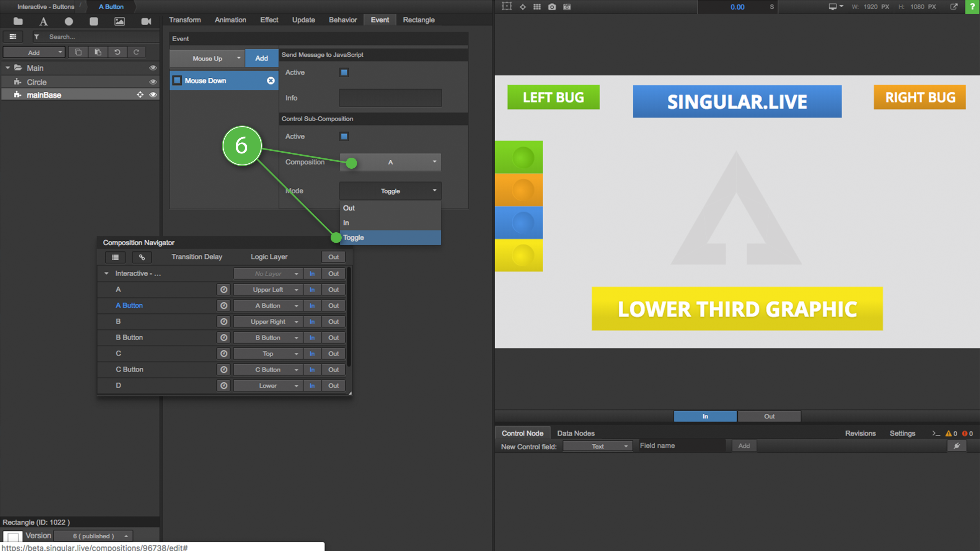Click the blue Add event button
Screen dimensions: 980x551
(x=261, y=58)
